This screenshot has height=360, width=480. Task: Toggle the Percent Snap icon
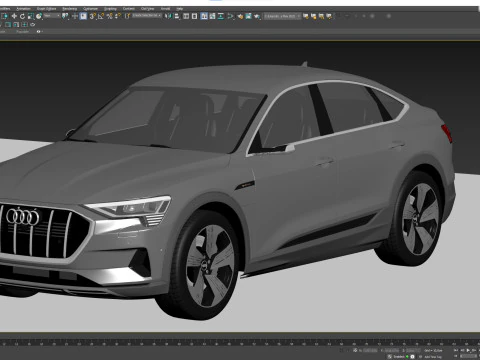pyautogui.click(x=110, y=16)
